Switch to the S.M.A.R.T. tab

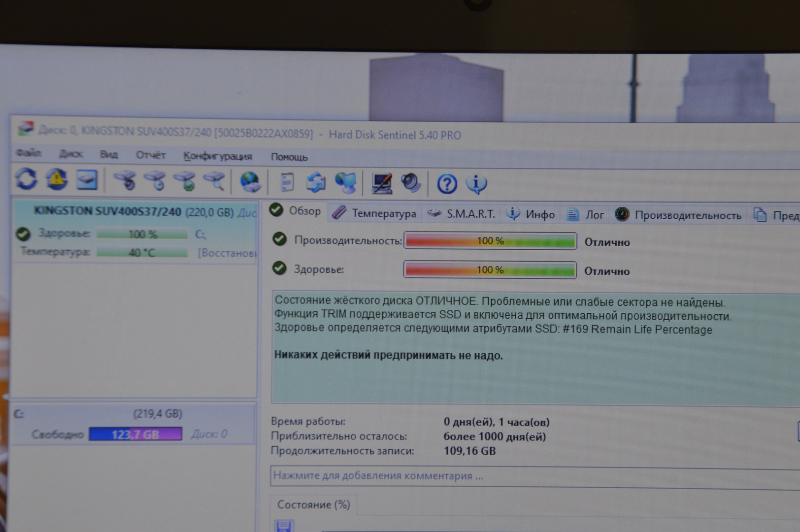[462, 214]
